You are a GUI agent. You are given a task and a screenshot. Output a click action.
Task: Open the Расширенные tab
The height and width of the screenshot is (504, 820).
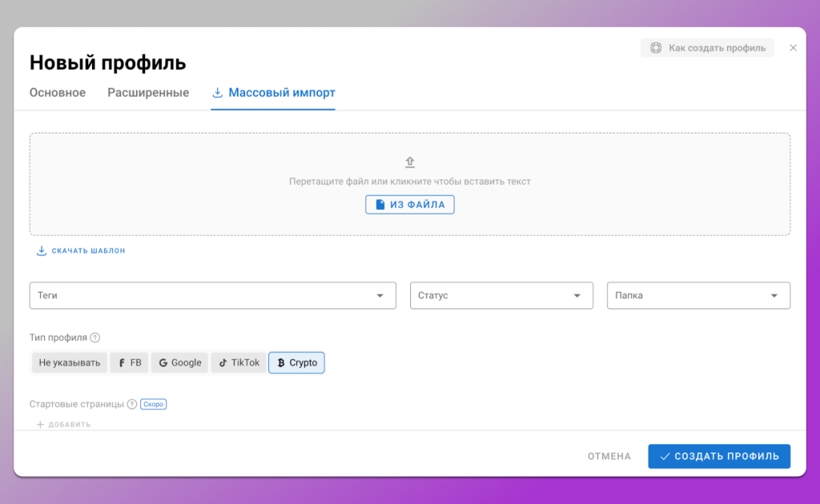148,93
